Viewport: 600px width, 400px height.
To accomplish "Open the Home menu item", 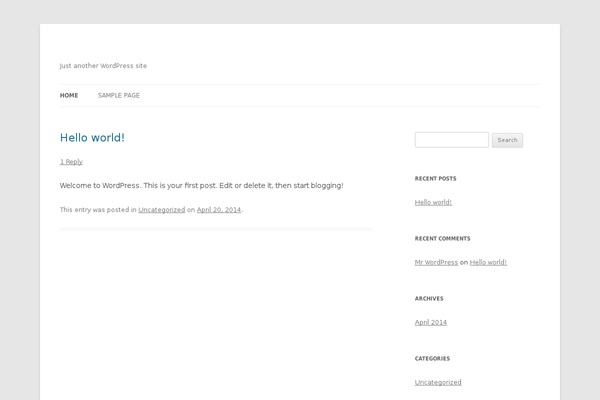I will coord(69,96).
